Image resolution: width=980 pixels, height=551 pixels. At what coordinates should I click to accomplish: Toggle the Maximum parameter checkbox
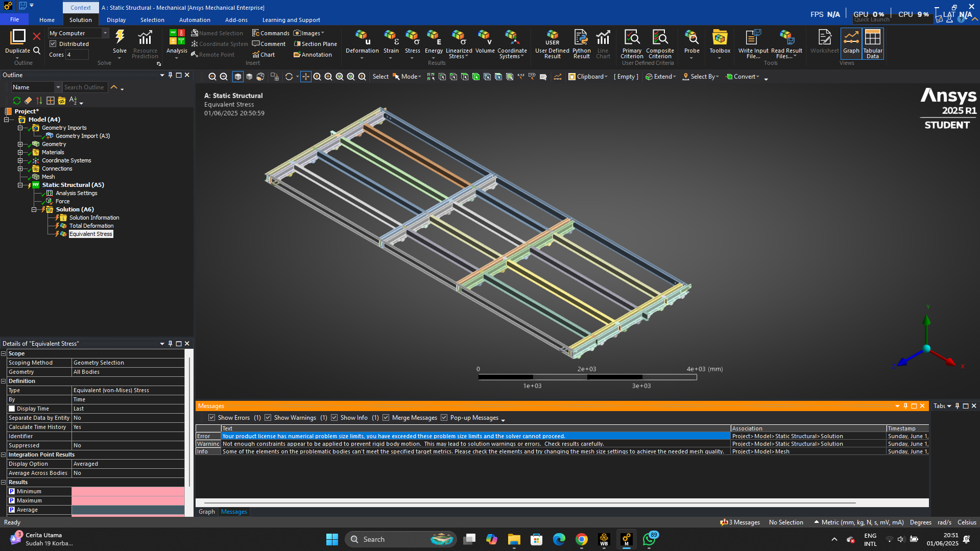point(12,500)
